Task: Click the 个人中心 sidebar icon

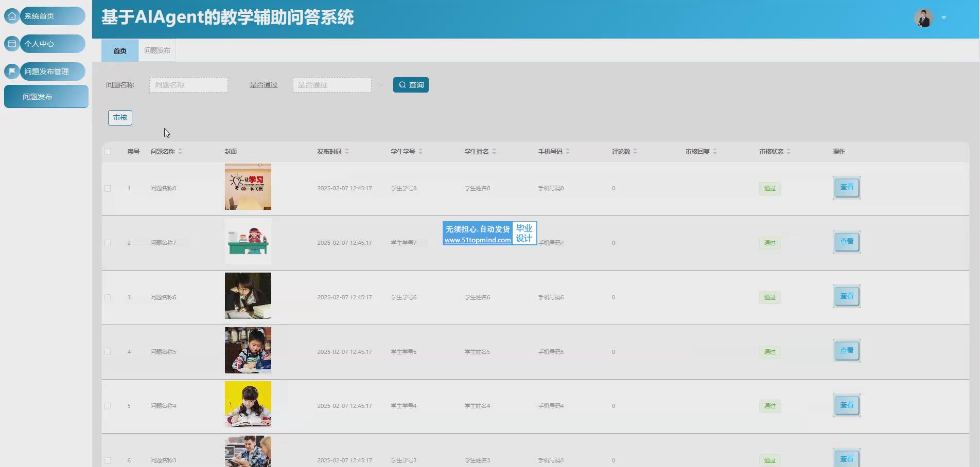Action: pos(12,44)
